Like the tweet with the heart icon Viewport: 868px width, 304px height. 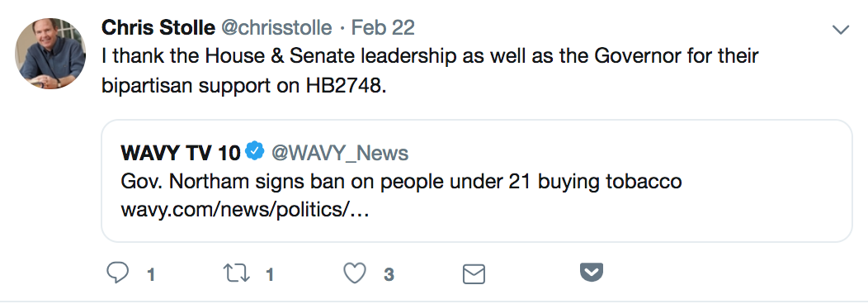[x=355, y=273]
